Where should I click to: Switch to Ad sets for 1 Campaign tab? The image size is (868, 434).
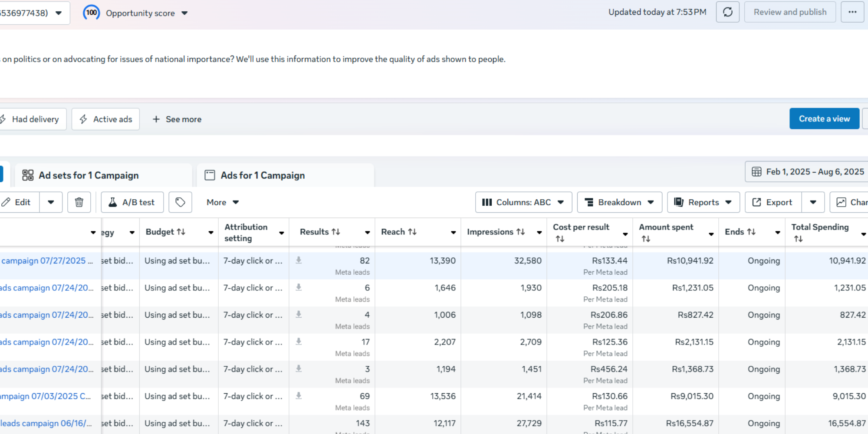(x=103, y=175)
